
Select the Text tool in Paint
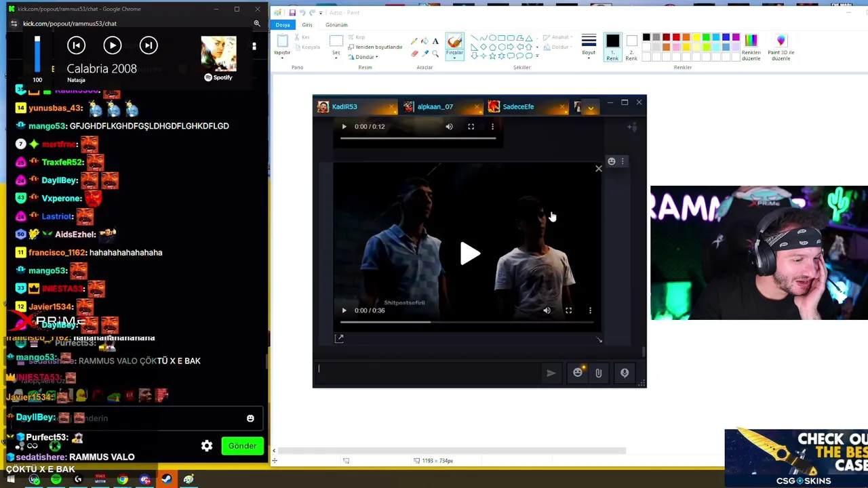[x=435, y=41]
